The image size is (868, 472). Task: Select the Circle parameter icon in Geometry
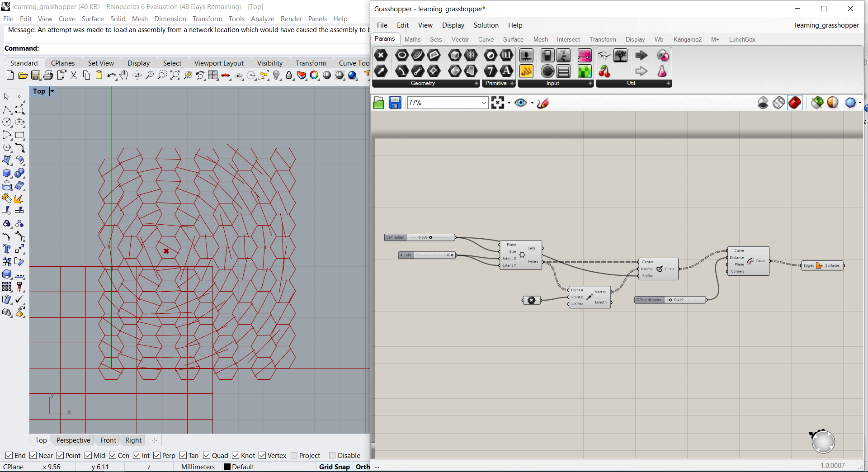402,56
